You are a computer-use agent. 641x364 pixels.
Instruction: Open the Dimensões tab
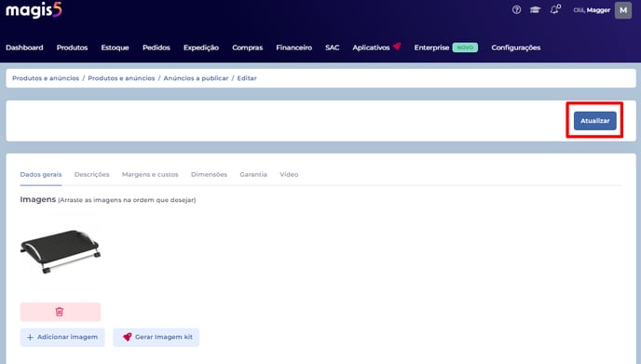pyautogui.click(x=209, y=174)
